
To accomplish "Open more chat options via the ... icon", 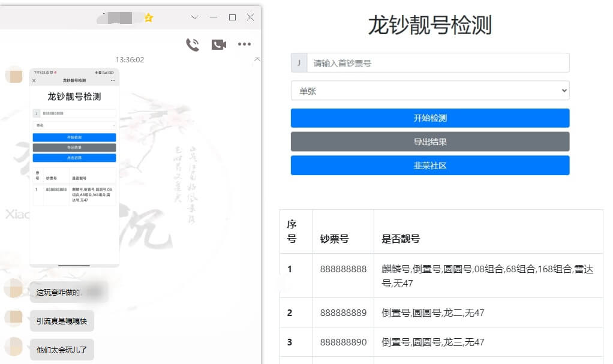I will (244, 44).
